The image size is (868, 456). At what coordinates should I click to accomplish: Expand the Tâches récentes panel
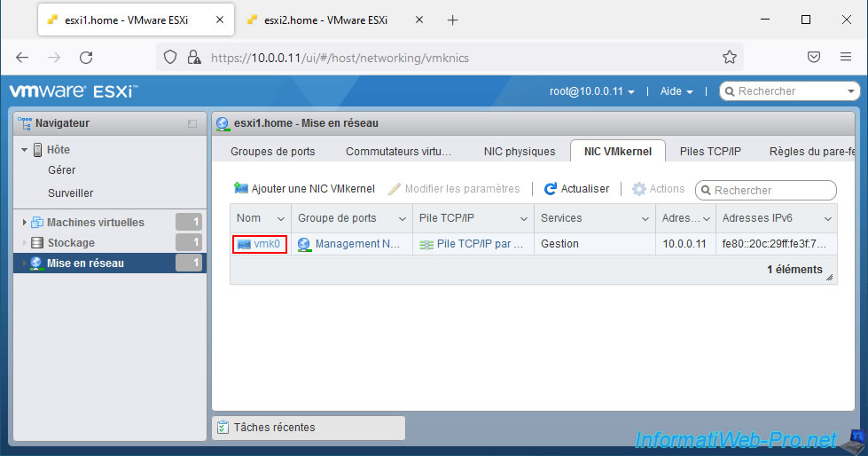pyautogui.click(x=309, y=428)
